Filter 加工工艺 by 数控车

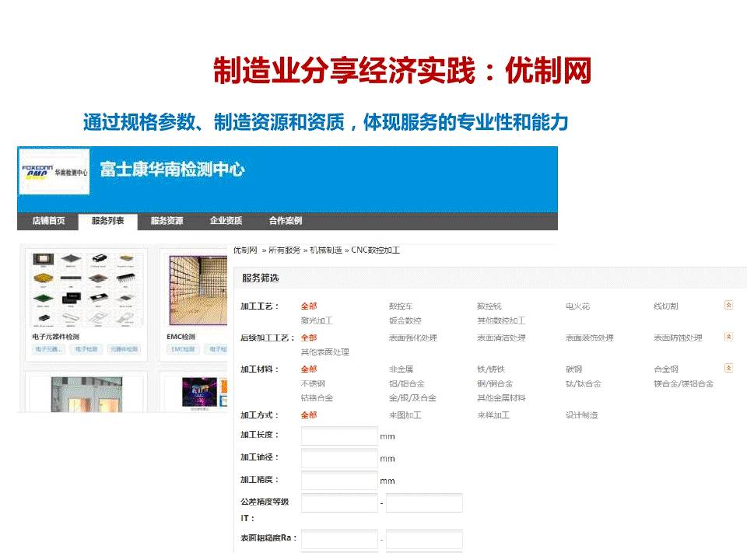coord(402,306)
